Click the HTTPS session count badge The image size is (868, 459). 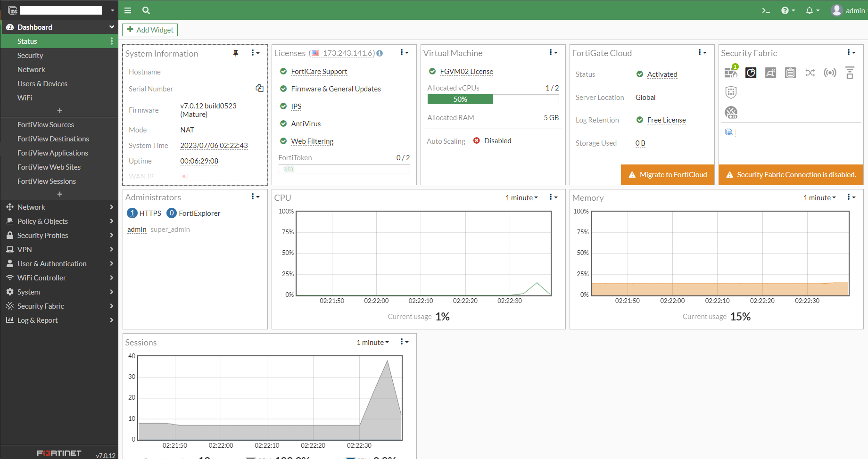coord(132,213)
